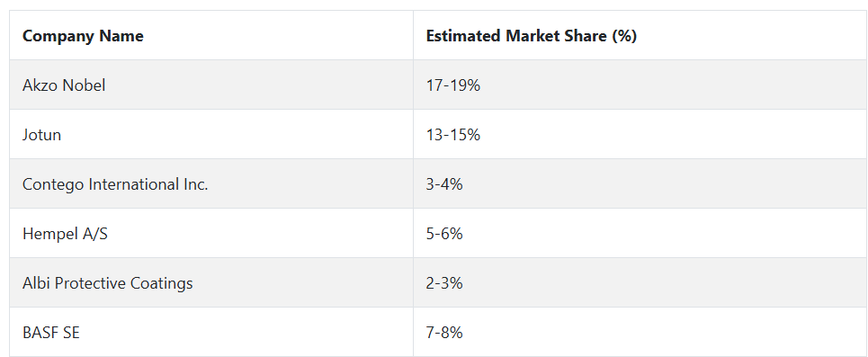The image size is (868, 357).
Task: Click the 13-15% value
Action: tap(452, 135)
